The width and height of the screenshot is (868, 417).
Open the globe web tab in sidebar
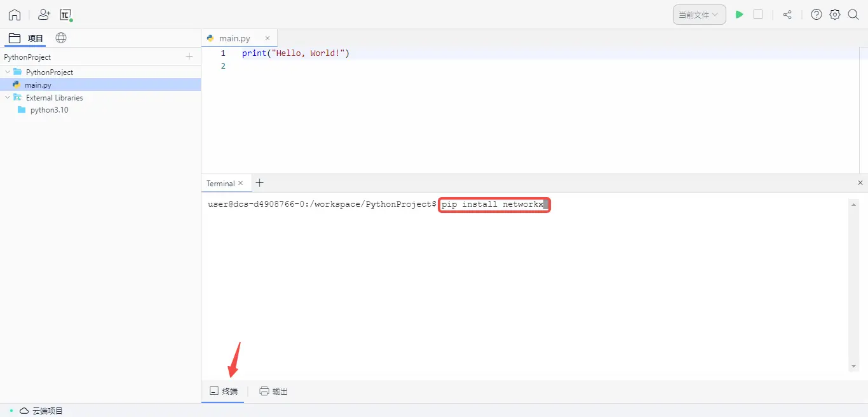(x=61, y=38)
